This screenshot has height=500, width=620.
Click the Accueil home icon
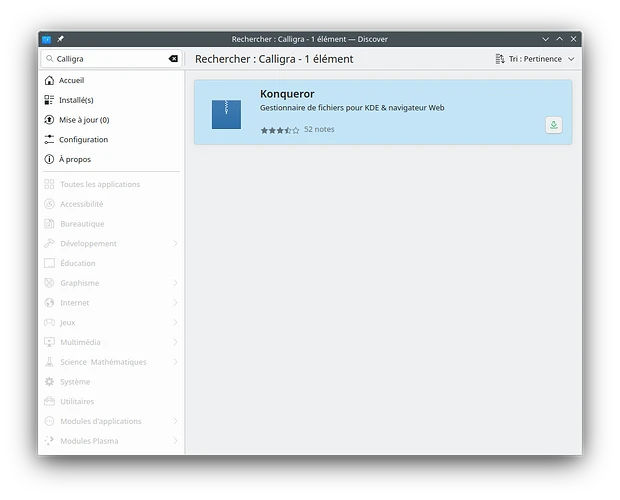[49, 80]
